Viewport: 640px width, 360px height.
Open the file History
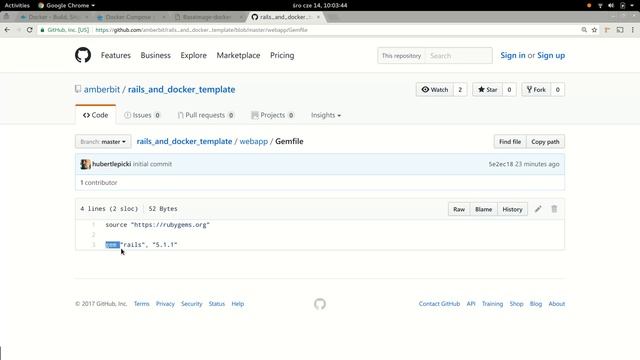coord(512,209)
